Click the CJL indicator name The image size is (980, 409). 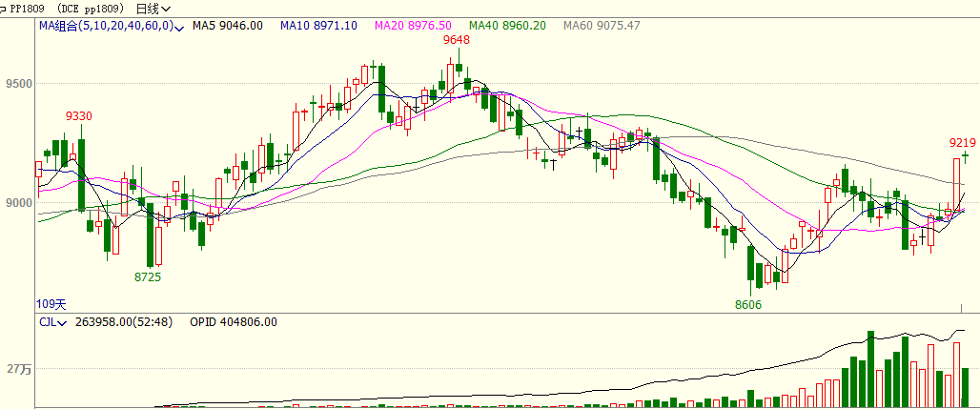[x=48, y=322]
